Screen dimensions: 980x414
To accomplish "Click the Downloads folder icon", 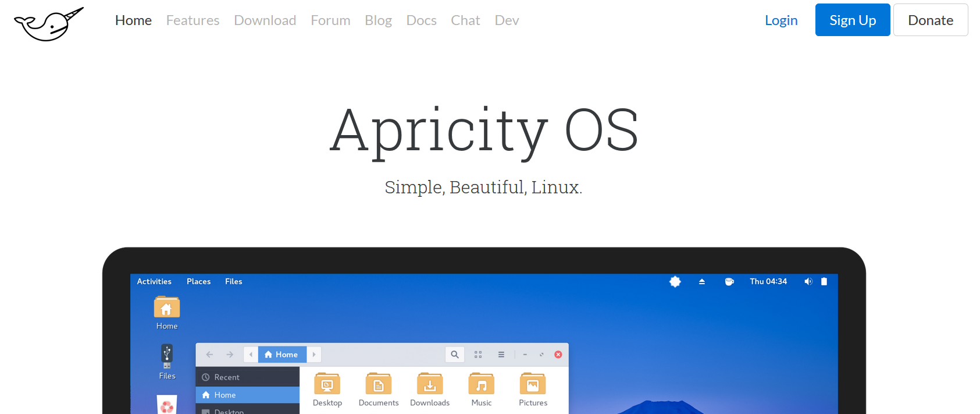I will pos(430,385).
